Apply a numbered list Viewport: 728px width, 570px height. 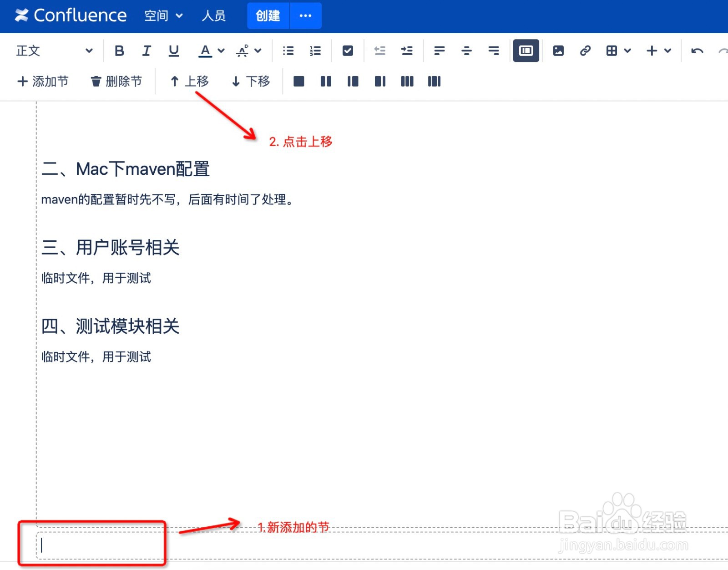(x=315, y=51)
